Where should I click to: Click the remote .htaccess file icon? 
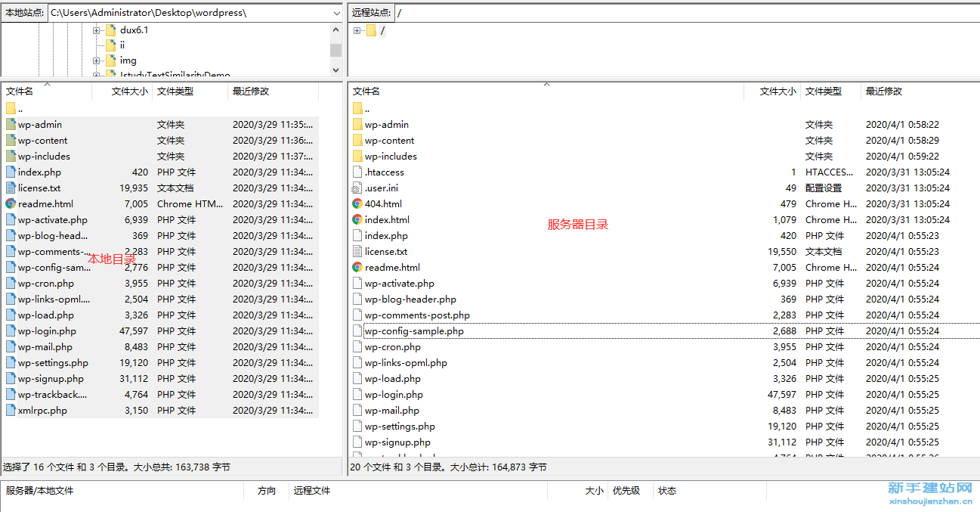tap(357, 172)
